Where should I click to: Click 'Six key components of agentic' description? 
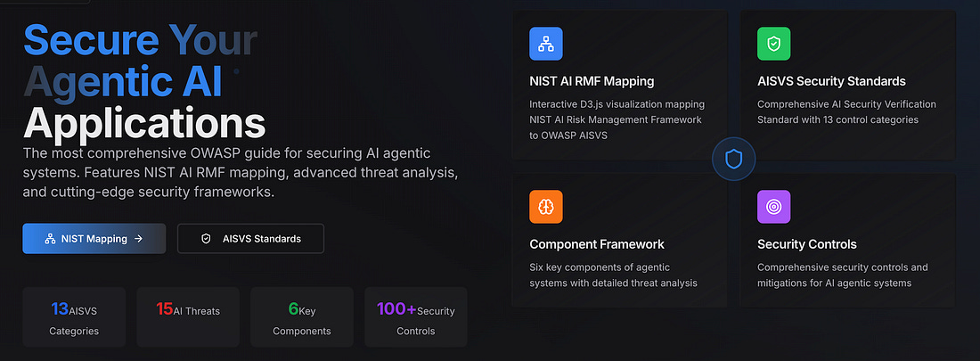tap(613, 275)
